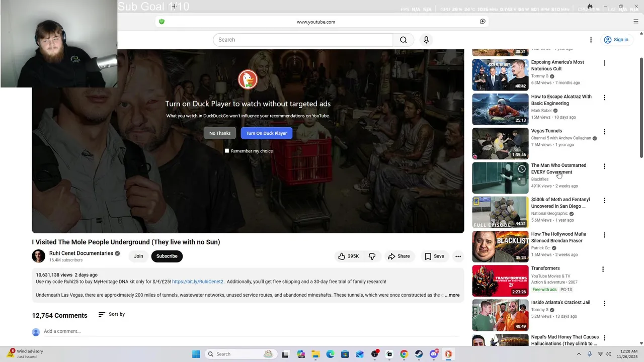Save the video to a playlist
Viewport: 644px width, 362px height.
434,256
